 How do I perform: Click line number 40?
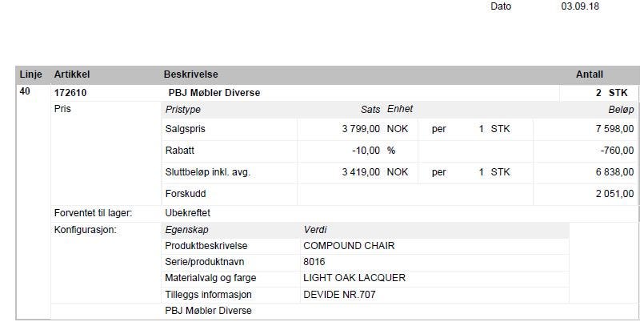point(25,91)
